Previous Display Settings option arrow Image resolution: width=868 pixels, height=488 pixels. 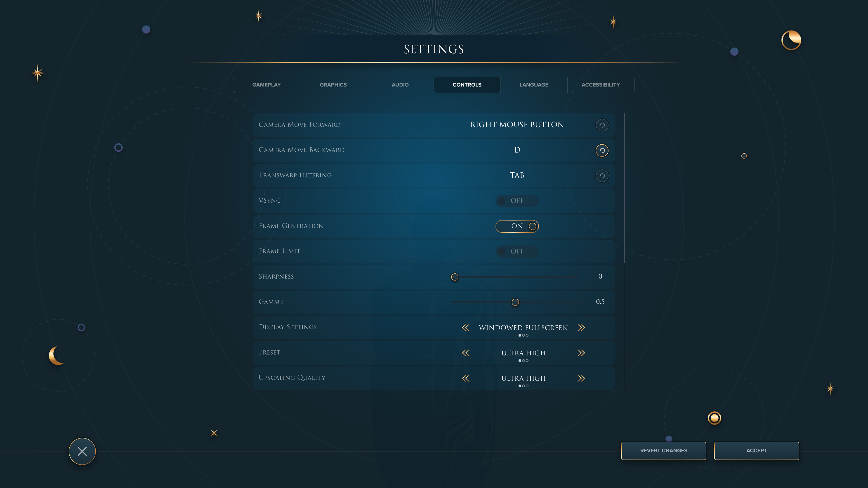pos(466,327)
